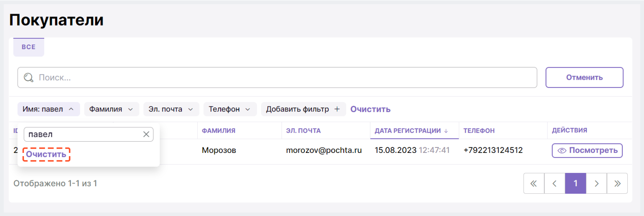Collapse the Имя: павел filter dropdown

[x=49, y=109]
